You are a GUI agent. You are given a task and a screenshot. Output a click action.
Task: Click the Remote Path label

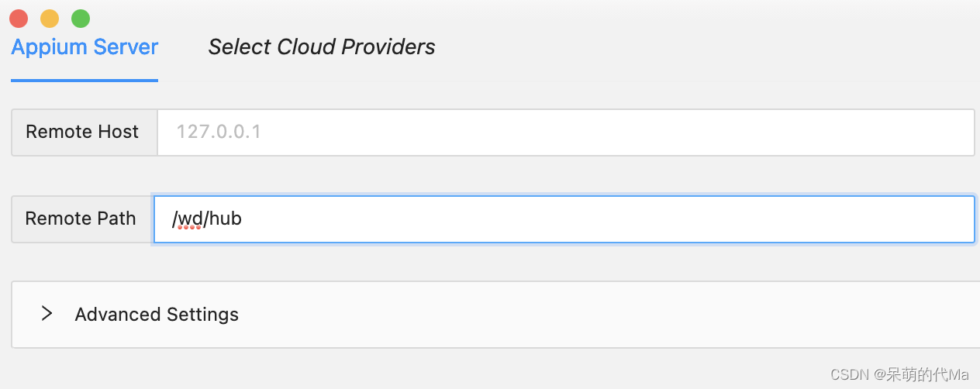tap(81, 219)
